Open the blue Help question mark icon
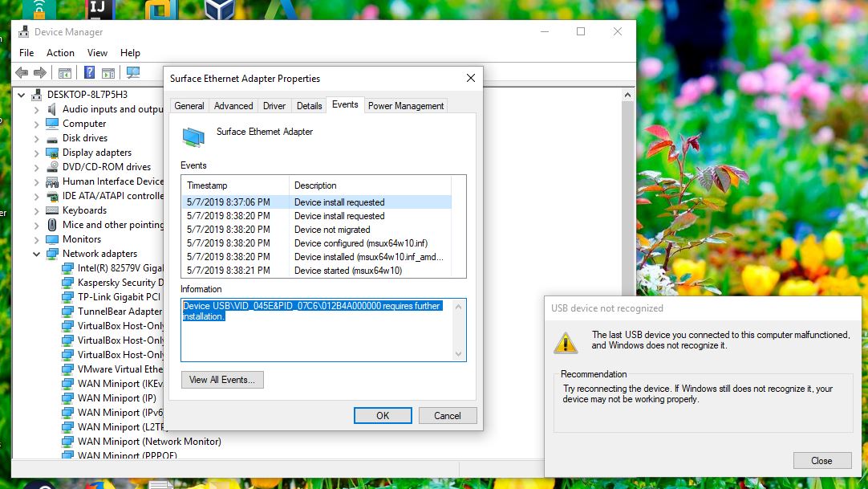 pos(89,72)
